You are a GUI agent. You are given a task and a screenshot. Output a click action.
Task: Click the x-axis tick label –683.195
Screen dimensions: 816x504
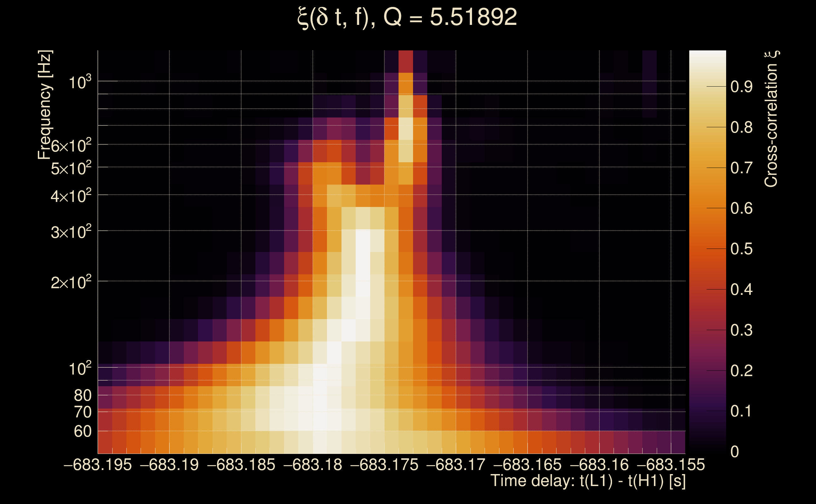[98, 465]
